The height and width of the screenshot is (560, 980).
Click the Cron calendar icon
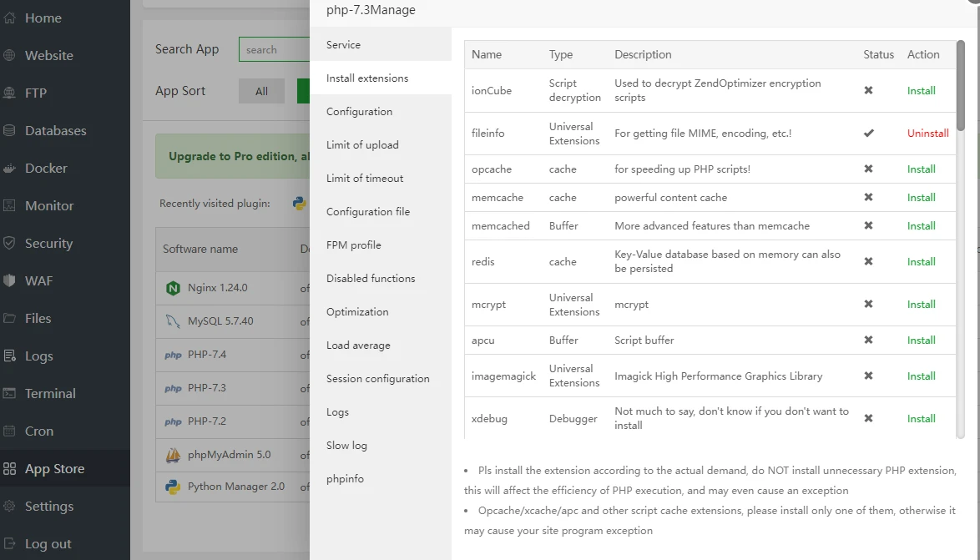10,431
